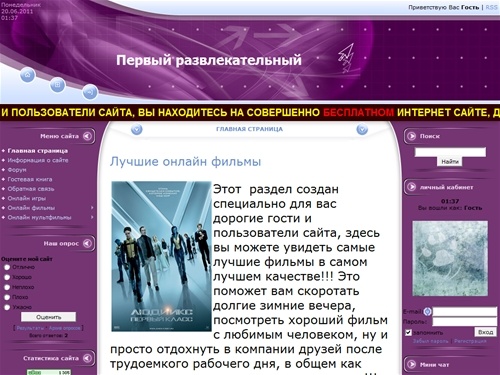The height and width of the screenshot is (375, 500).
Task: Open 'Информация о сайте' menu item
Action: click(38, 160)
